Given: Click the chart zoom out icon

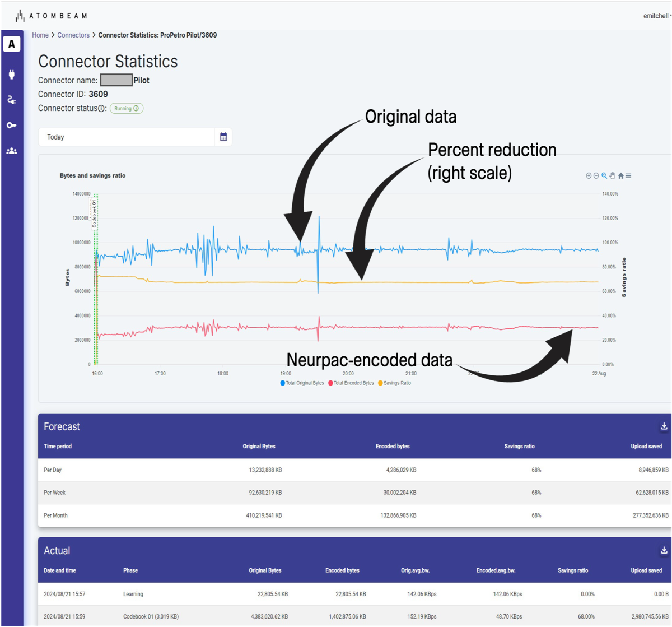Looking at the screenshot, I should click(596, 176).
